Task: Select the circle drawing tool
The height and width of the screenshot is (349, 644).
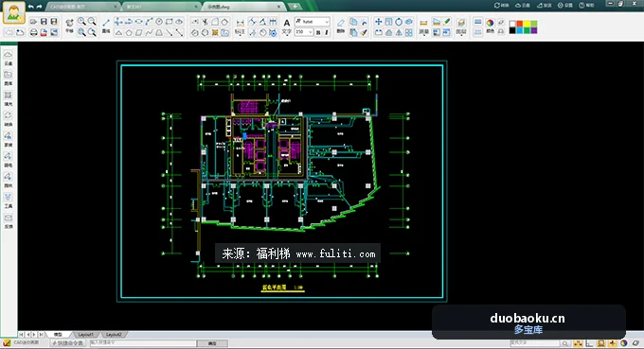Action: tap(159, 22)
